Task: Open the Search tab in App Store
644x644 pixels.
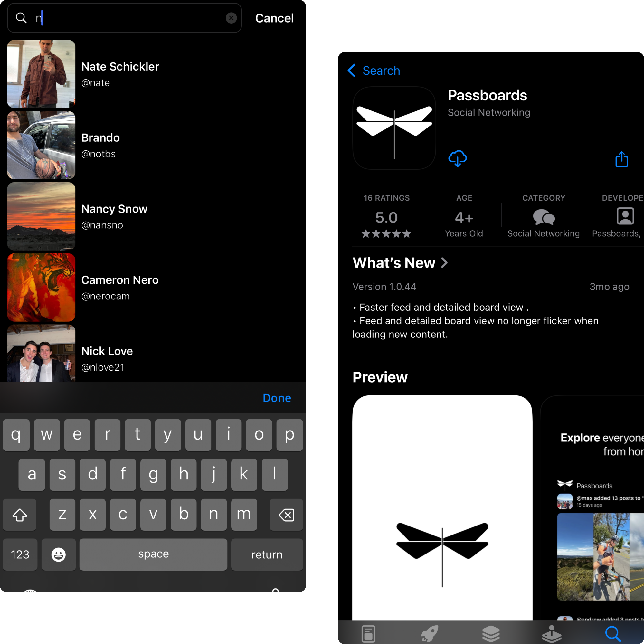Action: click(x=613, y=634)
